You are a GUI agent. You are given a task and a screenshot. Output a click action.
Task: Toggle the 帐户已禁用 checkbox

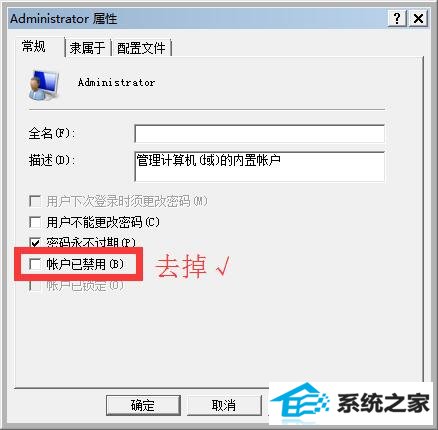pyautogui.click(x=35, y=264)
